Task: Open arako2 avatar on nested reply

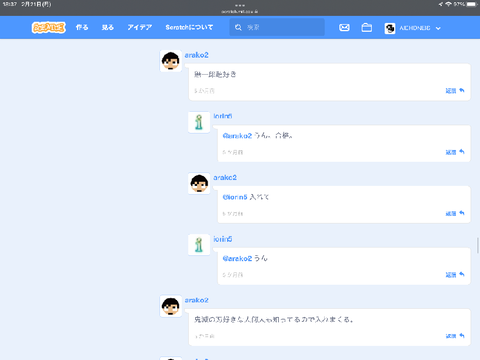Action: (x=199, y=184)
